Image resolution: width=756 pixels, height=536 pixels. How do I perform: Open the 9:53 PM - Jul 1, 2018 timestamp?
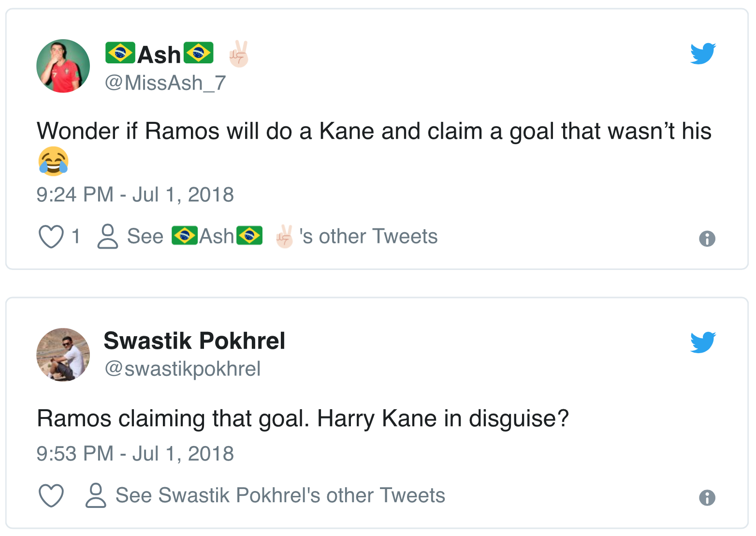135,454
